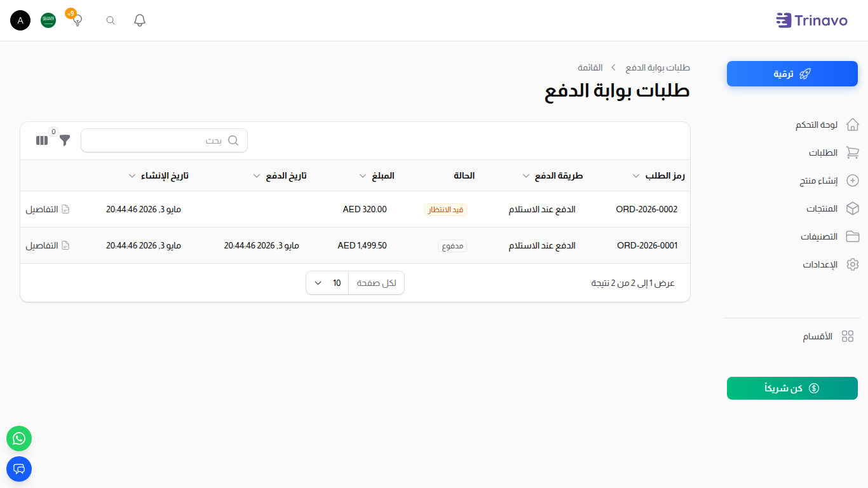Screen dimensions: 868x488
Task: Click the grid icon beside الأقسام
Action: tap(847, 336)
